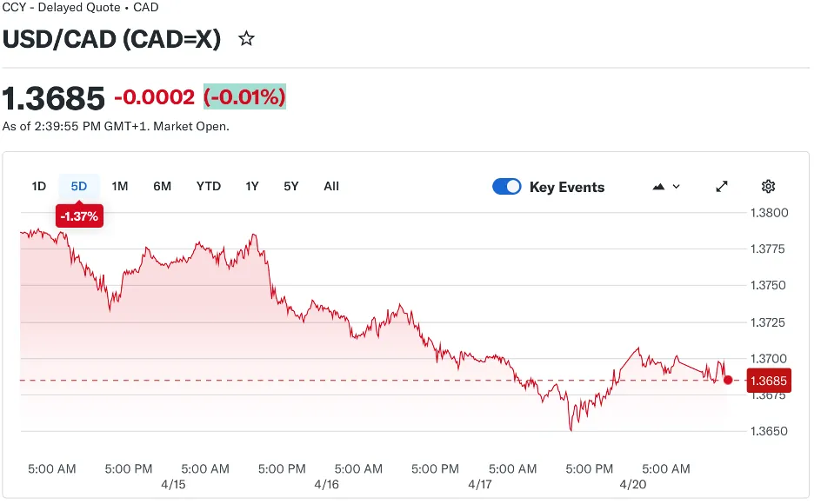Click the red dot at chart line end
Image resolution: width=814 pixels, height=504 pixels.
click(x=728, y=380)
